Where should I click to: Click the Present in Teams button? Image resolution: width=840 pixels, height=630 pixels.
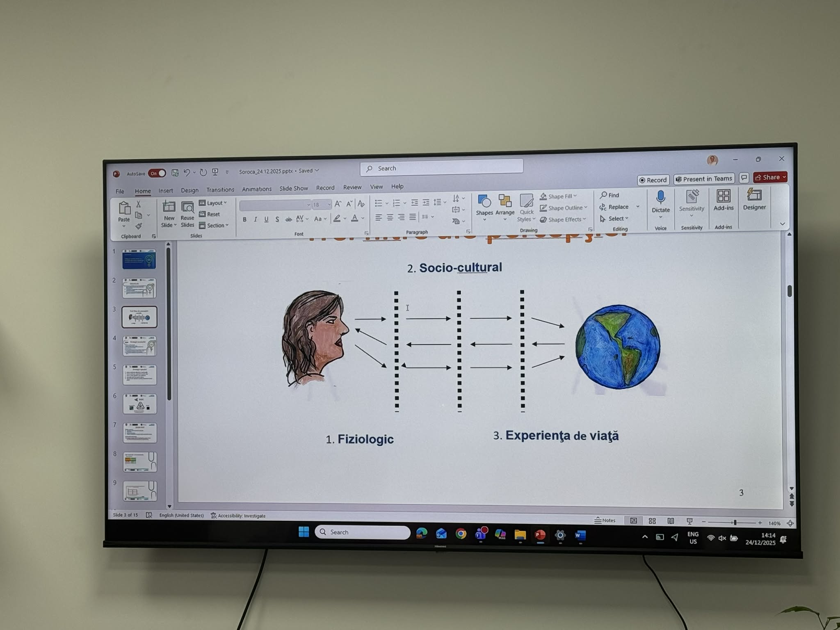pos(704,179)
